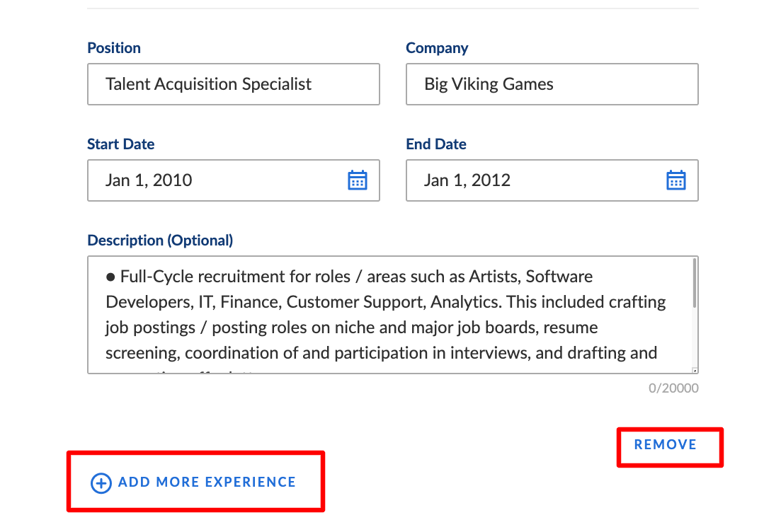Click the circled plus icon beside Add More Experience
The height and width of the screenshot is (532, 781).
coord(101,482)
